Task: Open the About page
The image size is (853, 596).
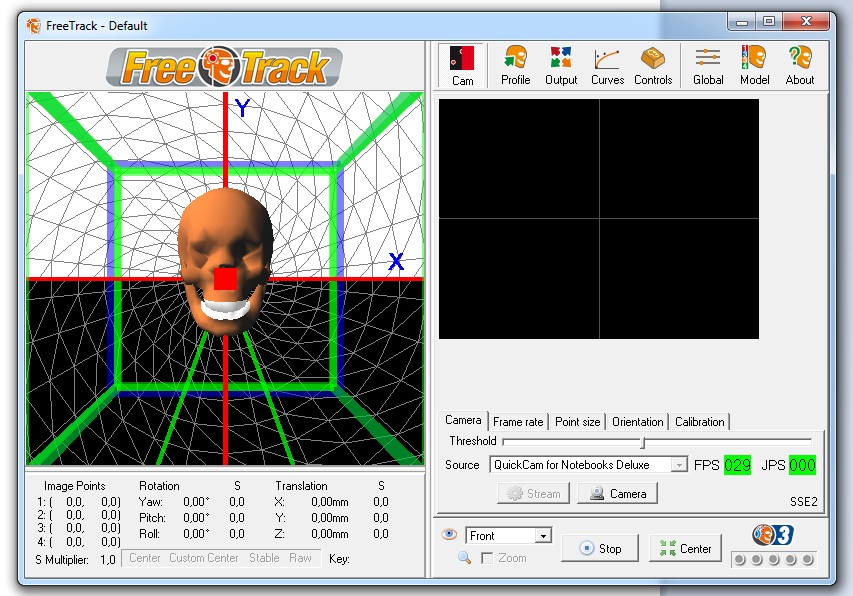Action: (x=800, y=66)
